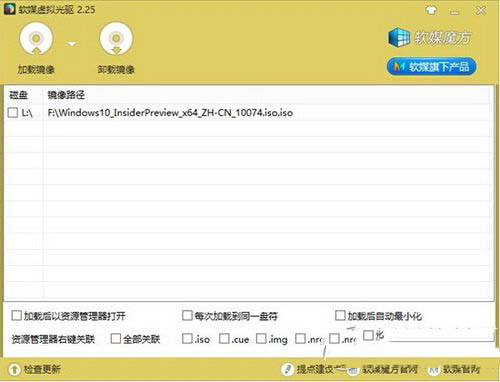Click the 镜像路径 column header
500x382 pixels.
66,95
